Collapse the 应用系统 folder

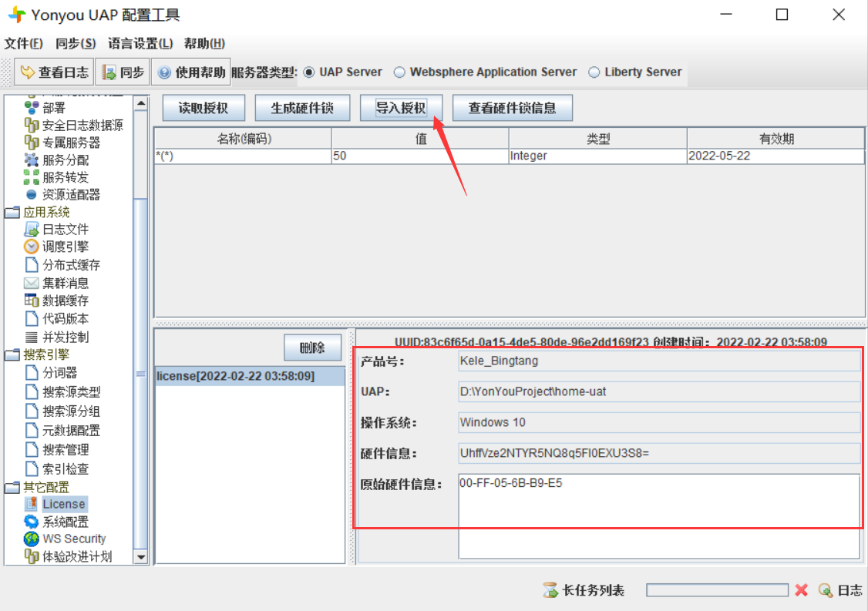12,213
